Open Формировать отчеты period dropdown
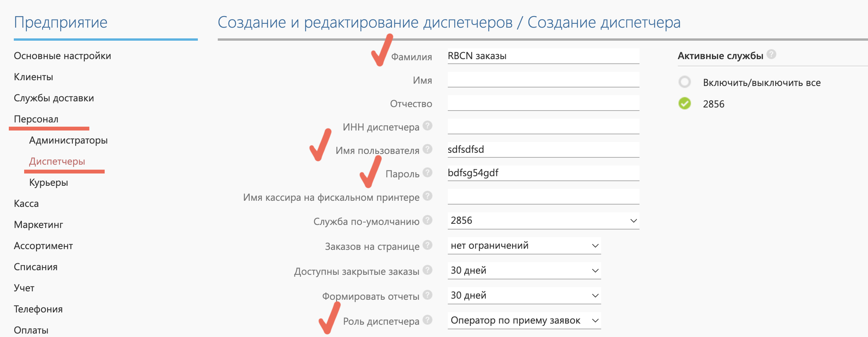The height and width of the screenshot is (337, 868). coord(524,296)
